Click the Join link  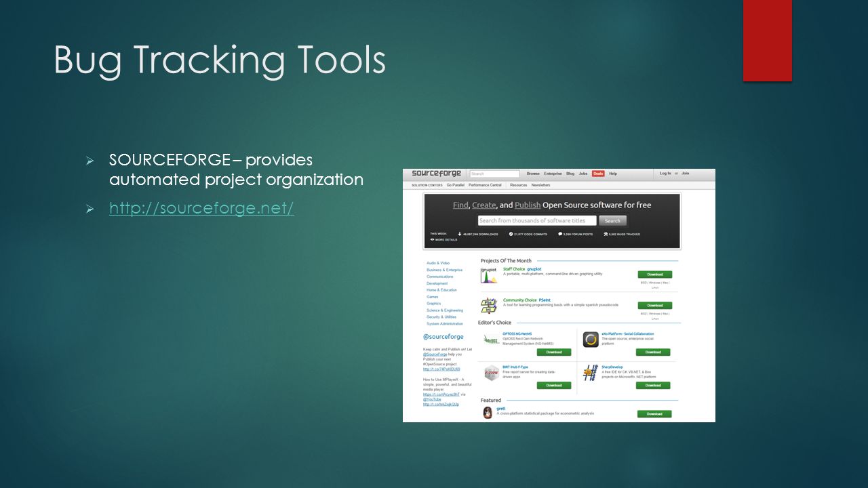click(686, 174)
